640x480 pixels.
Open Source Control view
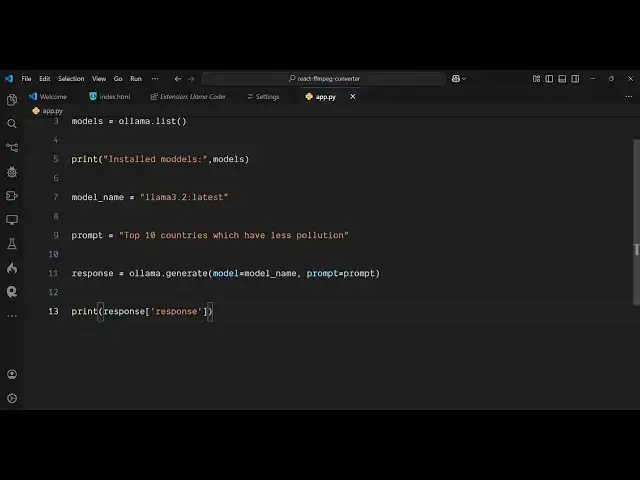click(12, 147)
